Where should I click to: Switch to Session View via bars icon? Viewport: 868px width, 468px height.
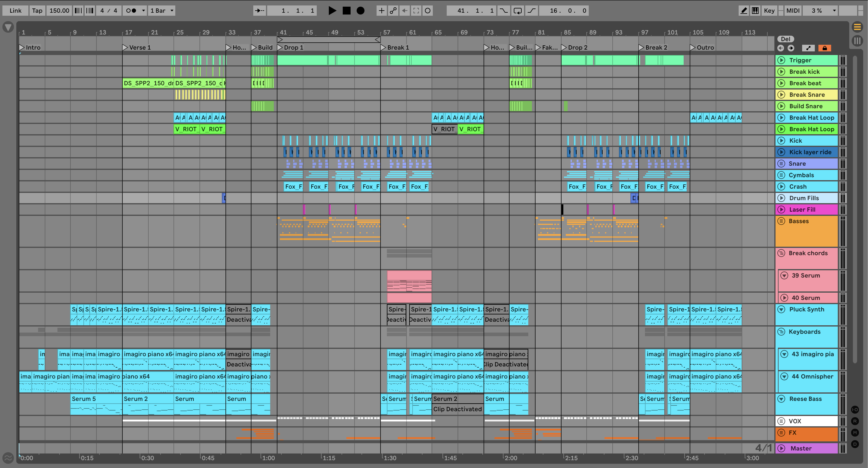click(857, 41)
